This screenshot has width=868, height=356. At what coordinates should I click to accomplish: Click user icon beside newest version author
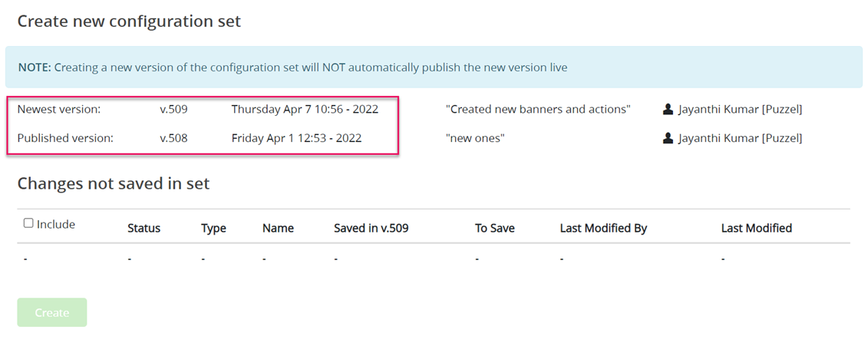tap(668, 110)
